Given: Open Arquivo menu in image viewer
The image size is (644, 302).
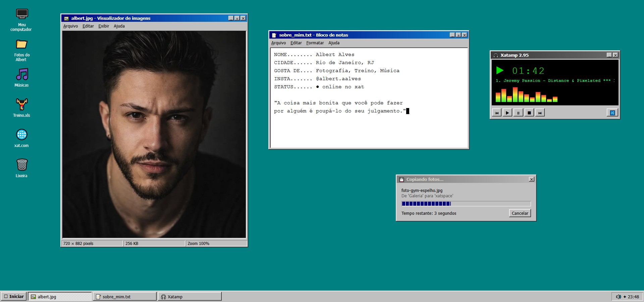Looking at the screenshot, I should click(70, 26).
